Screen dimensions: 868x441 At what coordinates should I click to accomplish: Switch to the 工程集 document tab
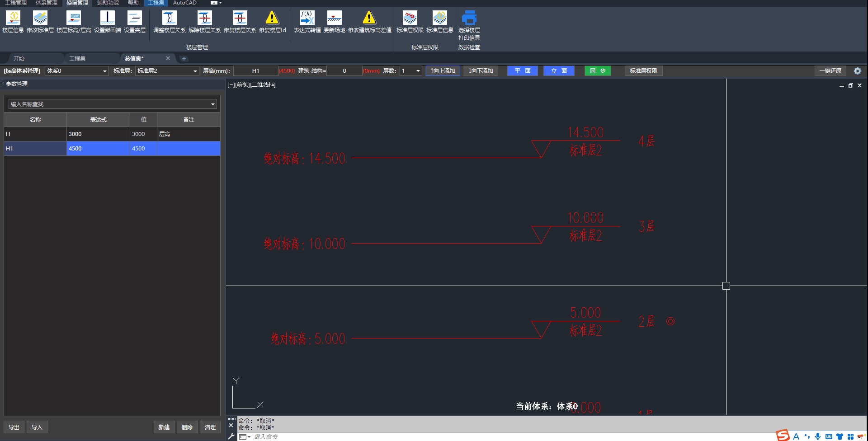(77, 58)
